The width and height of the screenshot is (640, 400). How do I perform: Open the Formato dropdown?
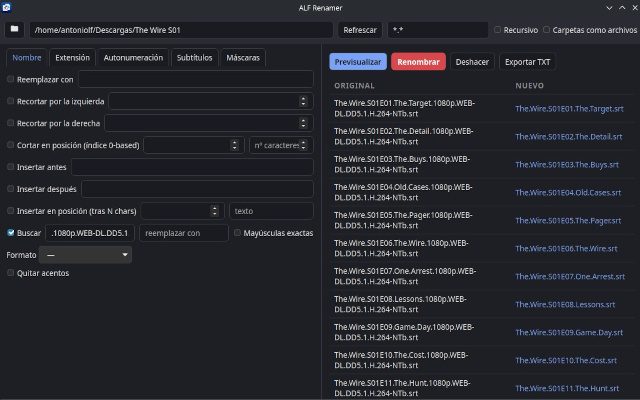(85, 255)
